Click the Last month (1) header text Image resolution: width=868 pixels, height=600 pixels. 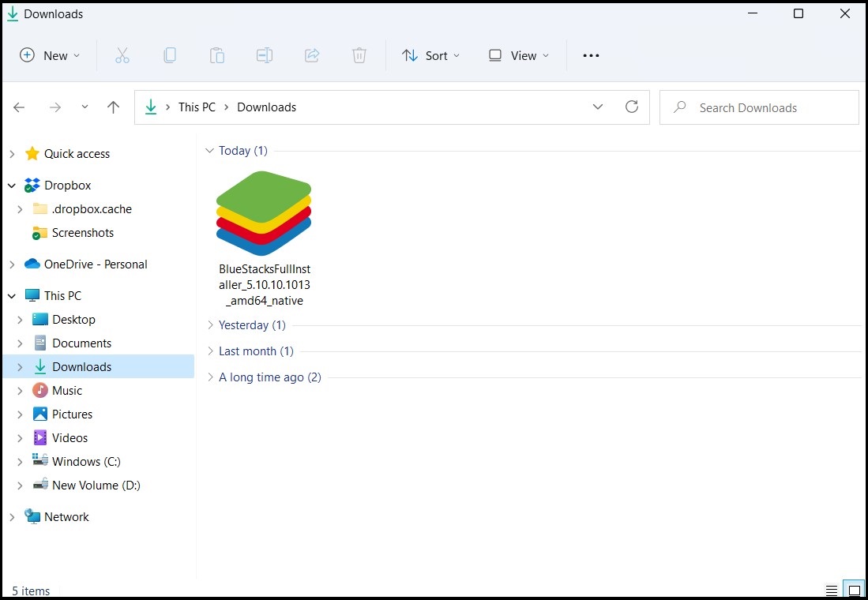(256, 351)
